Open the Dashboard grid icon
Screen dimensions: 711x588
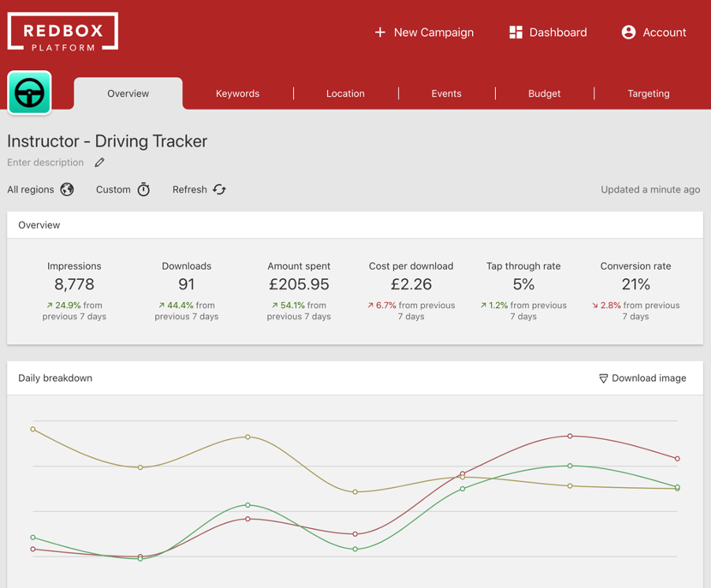click(516, 32)
